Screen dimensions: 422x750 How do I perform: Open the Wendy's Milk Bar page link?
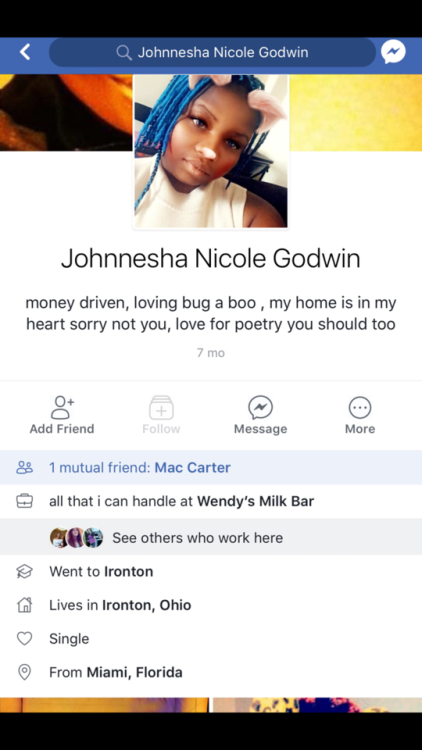click(x=255, y=501)
